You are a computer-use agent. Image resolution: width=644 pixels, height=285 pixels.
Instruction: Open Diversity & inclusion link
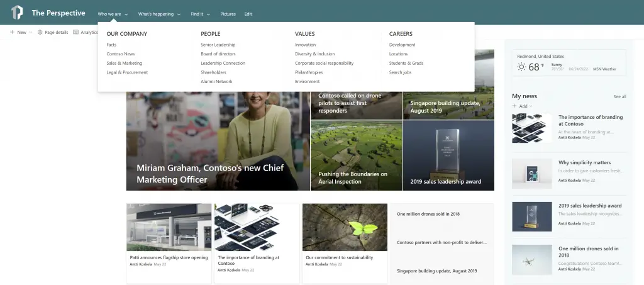(314, 54)
